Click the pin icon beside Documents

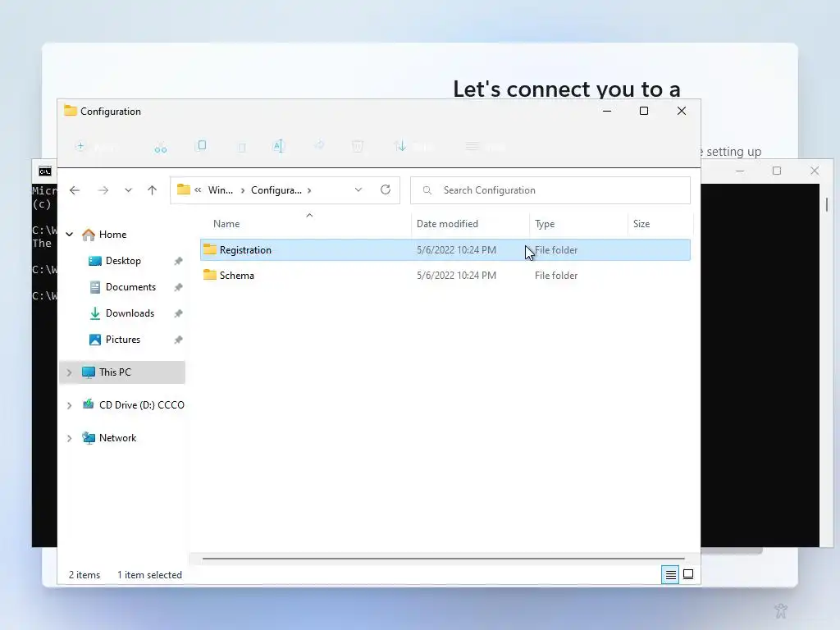(178, 287)
